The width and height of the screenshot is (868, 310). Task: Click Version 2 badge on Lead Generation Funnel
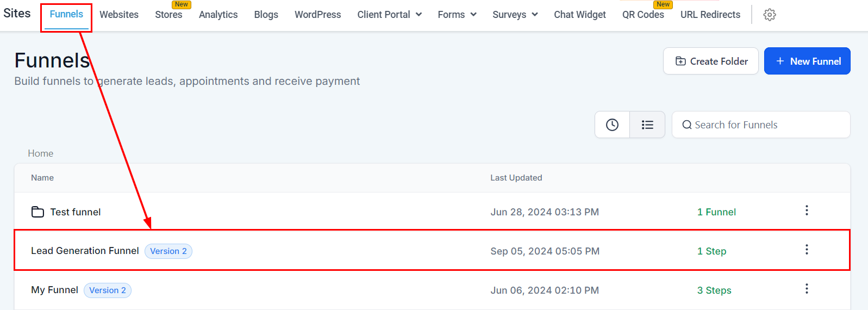[168, 251]
